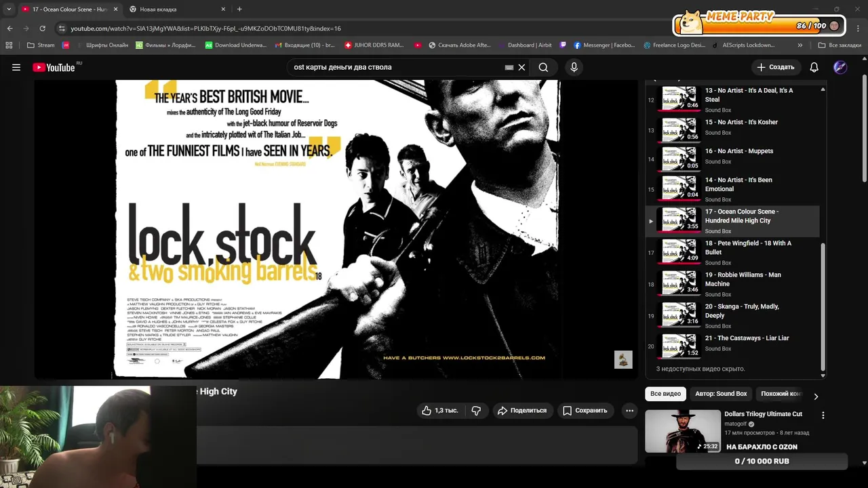Click the Поделиться share button
Viewport: 868px width, 488px height.
[x=522, y=411]
